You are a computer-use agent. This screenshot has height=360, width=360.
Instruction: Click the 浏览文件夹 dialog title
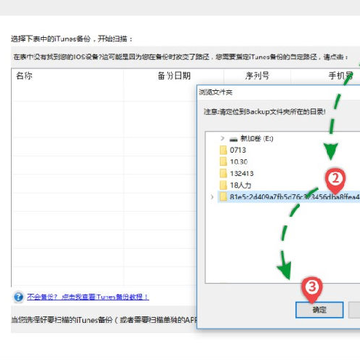215,92
